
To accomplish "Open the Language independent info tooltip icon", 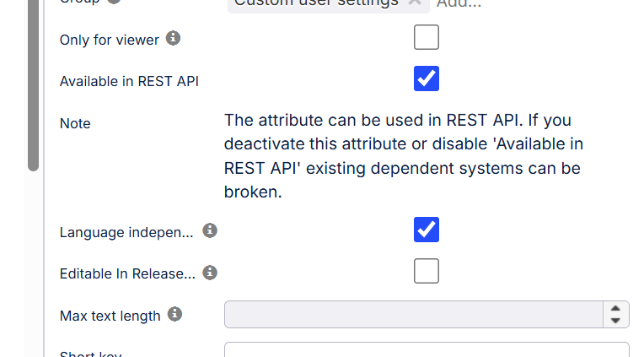I will pos(211,230).
